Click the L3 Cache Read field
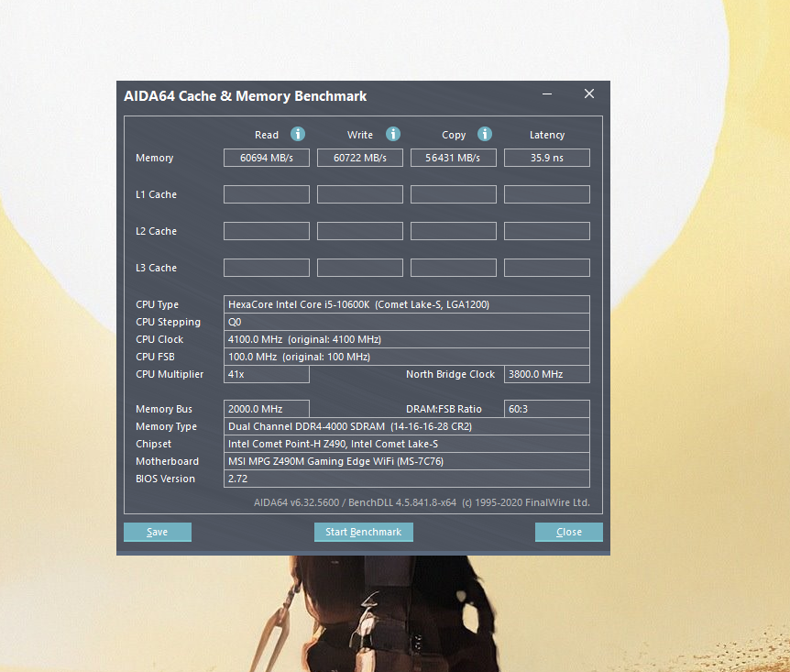Viewport: 790px width, 672px height. 267,268
